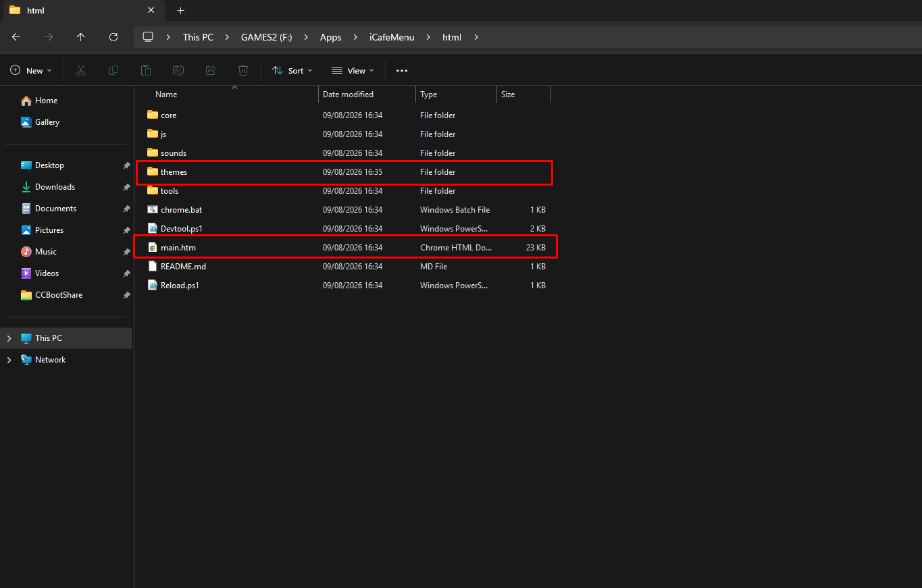The width and height of the screenshot is (922, 588).
Task: Click the Paste clipboard icon
Action: click(146, 70)
